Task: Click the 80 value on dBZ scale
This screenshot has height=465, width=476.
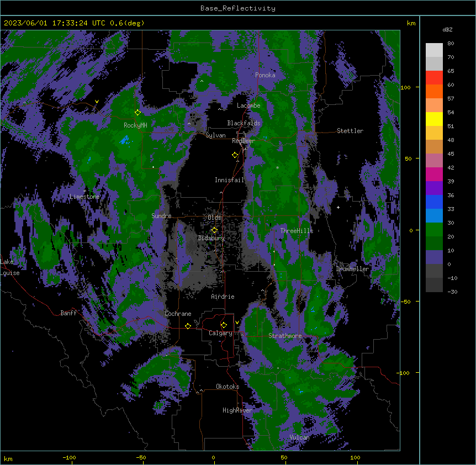Action: (x=451, y=44)
